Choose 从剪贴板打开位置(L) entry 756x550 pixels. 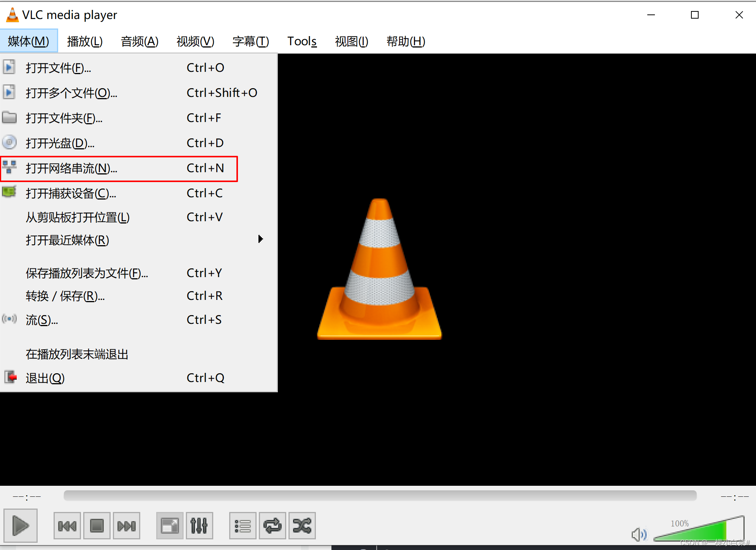coord(139,217)
